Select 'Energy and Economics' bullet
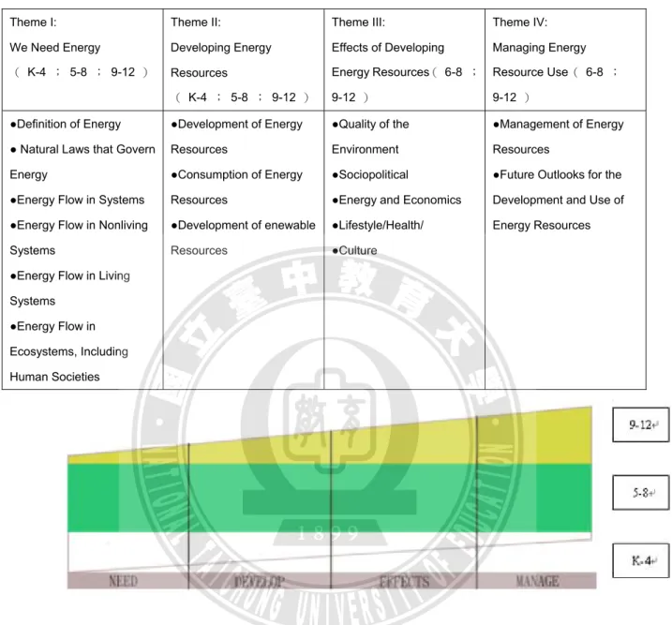 pos(396,200)
